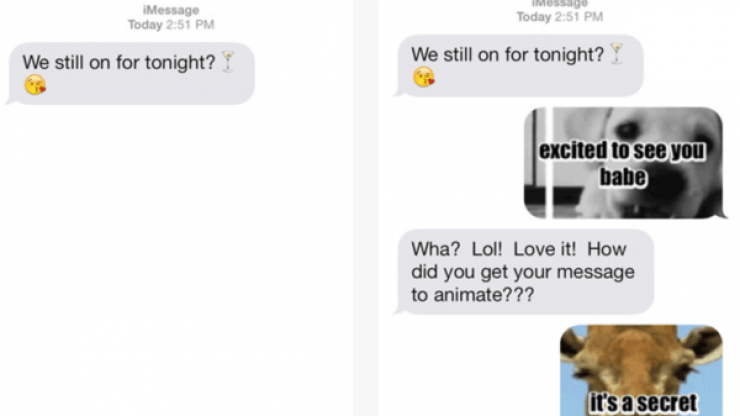This screenshot has height=416, width=740.
Task: Click the 'it's a secret' caption text
Action: [643, 403]
